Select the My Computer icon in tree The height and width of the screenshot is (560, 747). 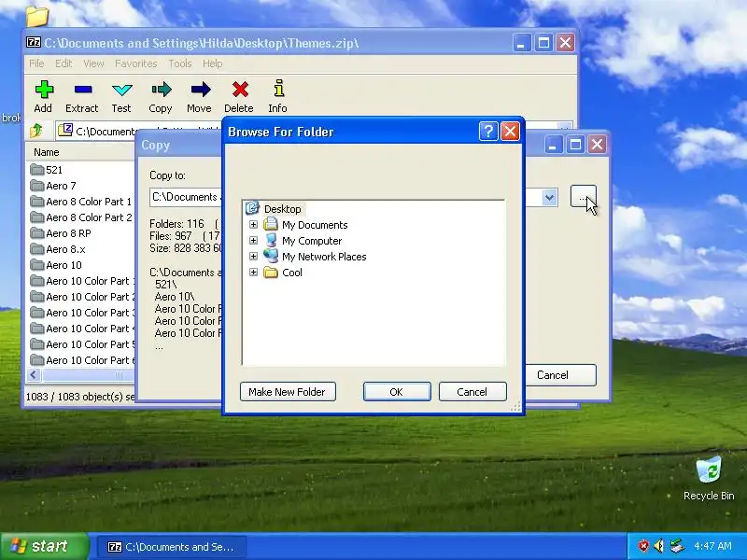(271, 240)
